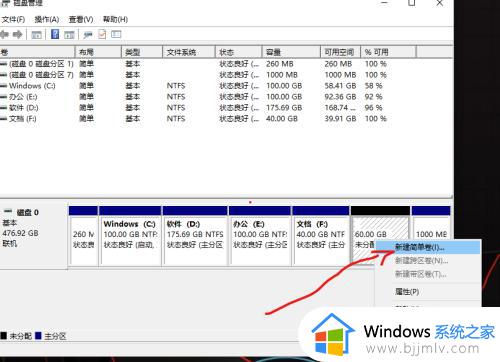Click the drive icon of 办公 (E:) row

pyautogui.click(x=4, y=97)
